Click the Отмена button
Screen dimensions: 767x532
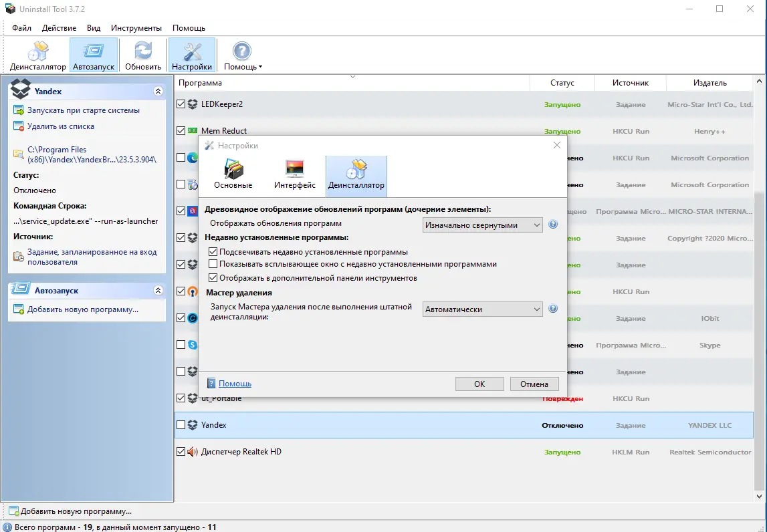pyautogui.click(x=534, y=384)
